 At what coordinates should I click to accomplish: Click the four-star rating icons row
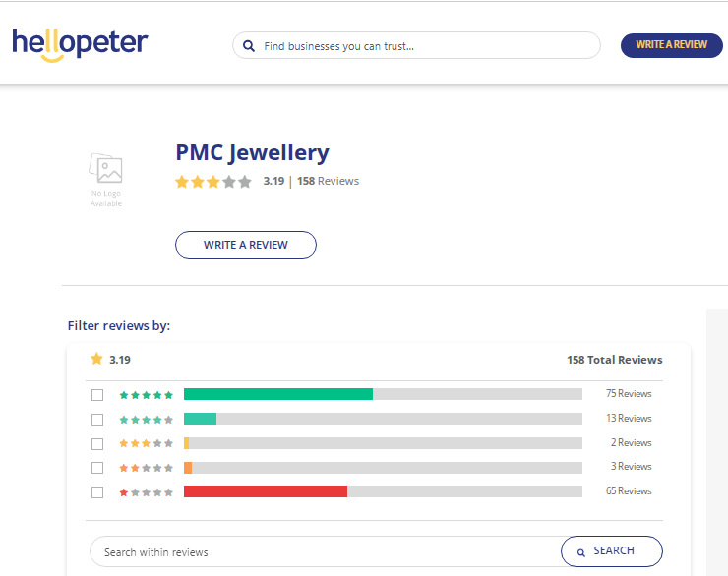(x=146, y=420)
